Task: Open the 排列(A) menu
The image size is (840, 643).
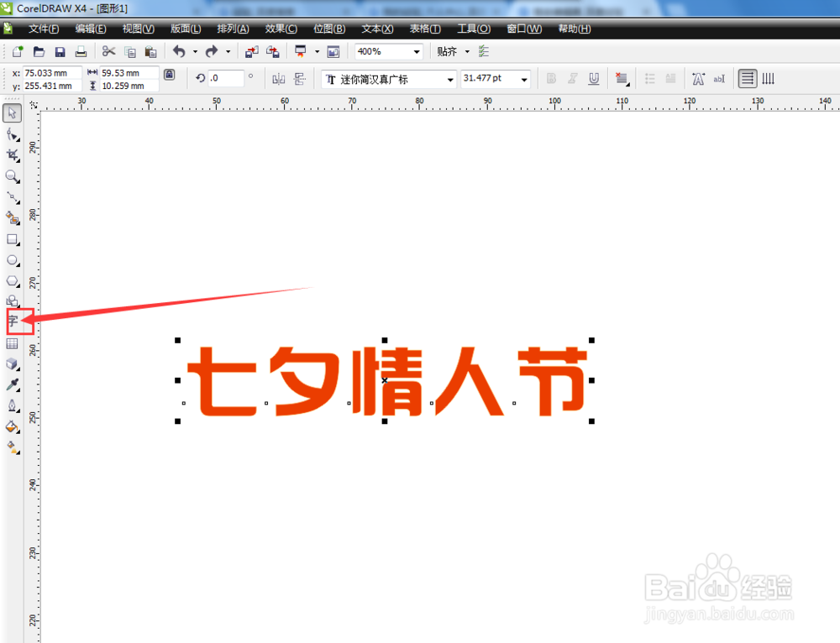Action: coord(233,29)
